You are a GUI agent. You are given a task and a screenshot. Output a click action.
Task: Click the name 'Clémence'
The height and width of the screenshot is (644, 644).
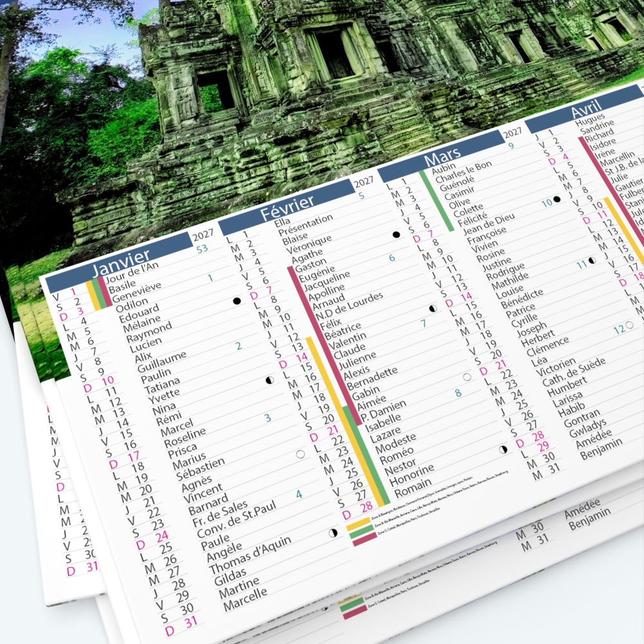[x=547, y=347]
